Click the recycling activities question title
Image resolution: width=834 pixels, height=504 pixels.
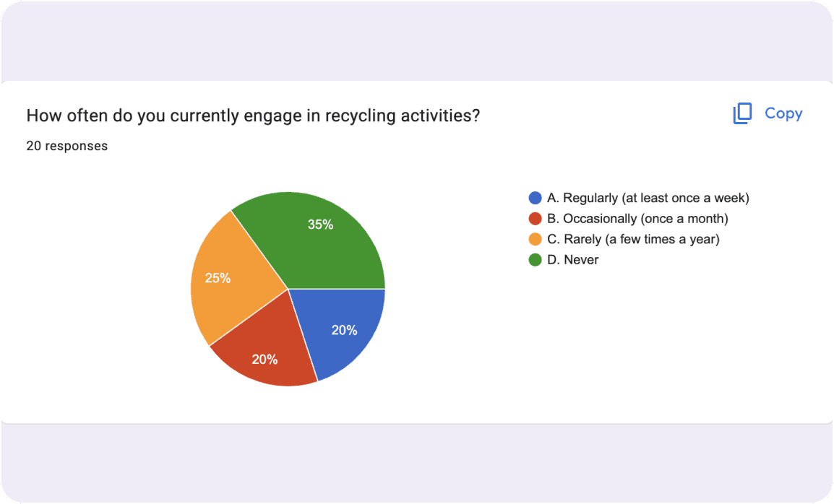pos(253,116)
